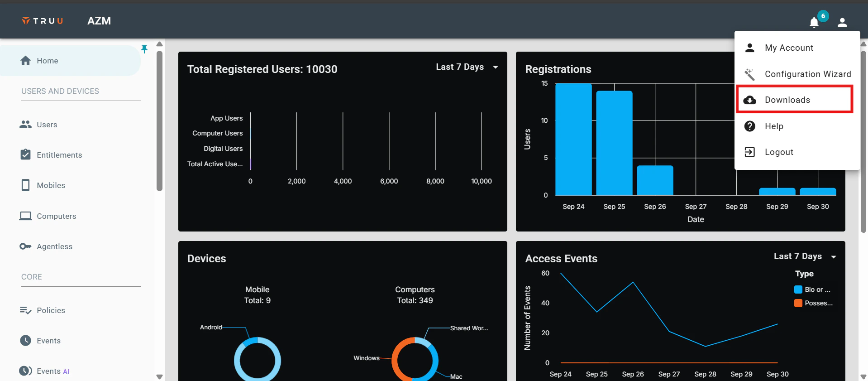
Task: Toggle the sidebar pin icon
Action: coord(144,48)
